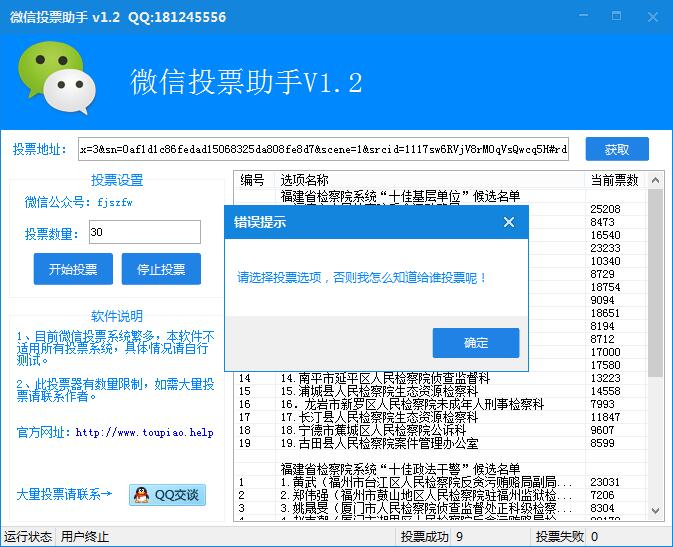673x547 pixels.
Task: Stop voting with 停止投票 button
Action: point(161,269)
